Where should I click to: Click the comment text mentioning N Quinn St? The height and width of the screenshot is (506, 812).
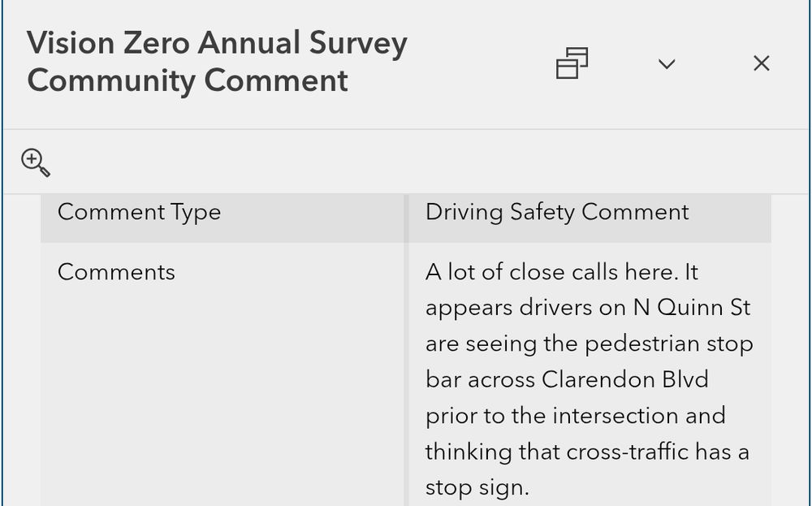588,307
